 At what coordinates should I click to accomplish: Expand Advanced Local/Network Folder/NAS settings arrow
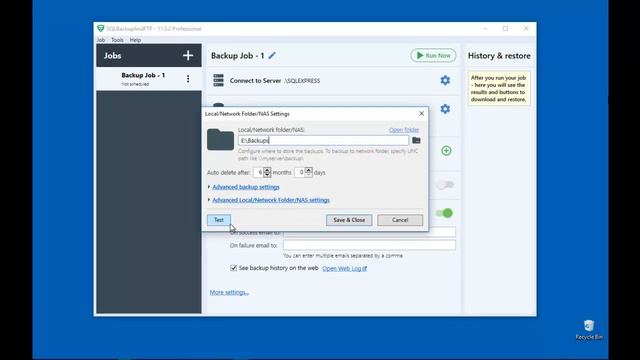209,200
